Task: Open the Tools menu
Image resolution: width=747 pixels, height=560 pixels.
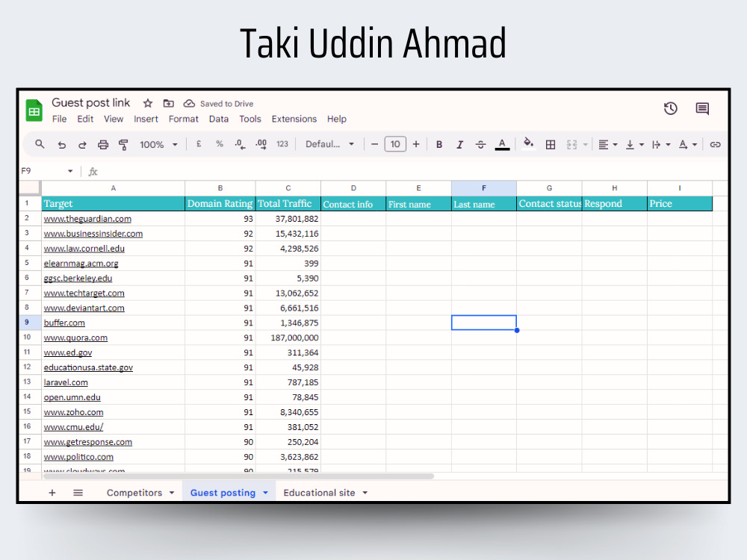Action: point(250,119)
